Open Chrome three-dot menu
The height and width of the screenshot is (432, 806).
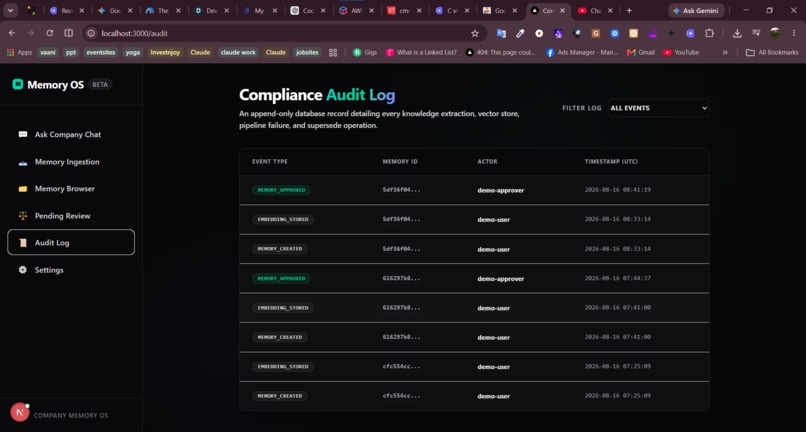794,33
